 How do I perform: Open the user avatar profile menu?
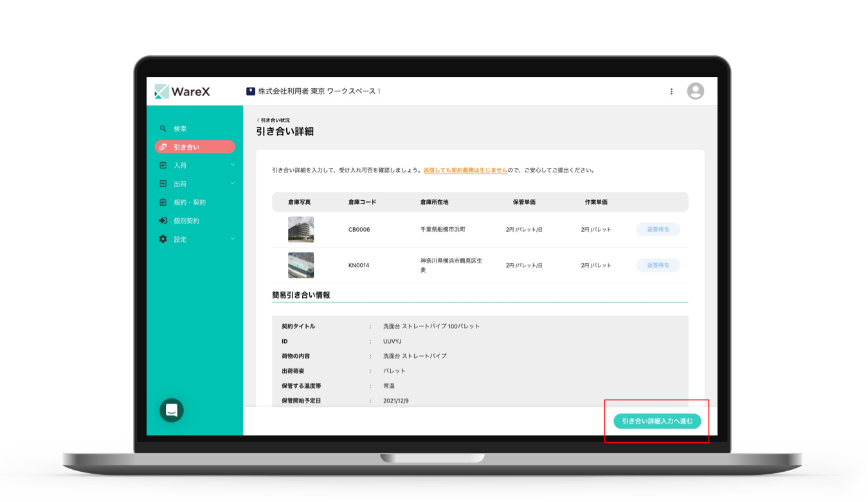(695, 91)
